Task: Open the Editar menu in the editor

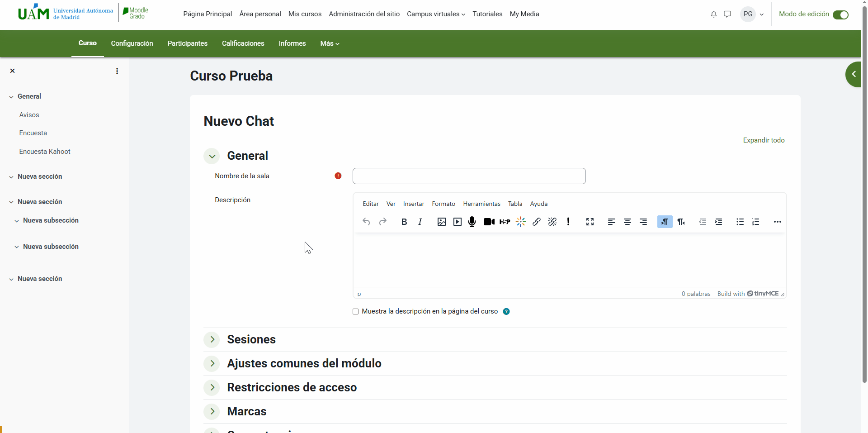Action: [x=371, y=204]
